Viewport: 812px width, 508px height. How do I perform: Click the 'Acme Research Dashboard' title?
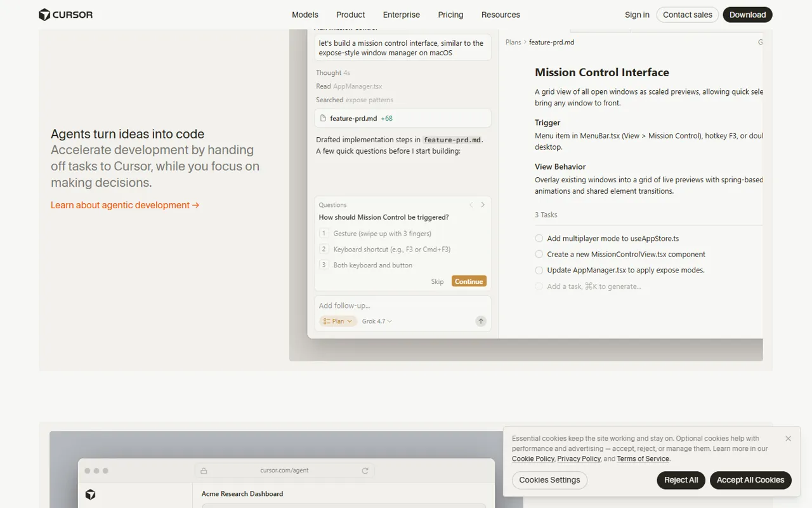242,494
